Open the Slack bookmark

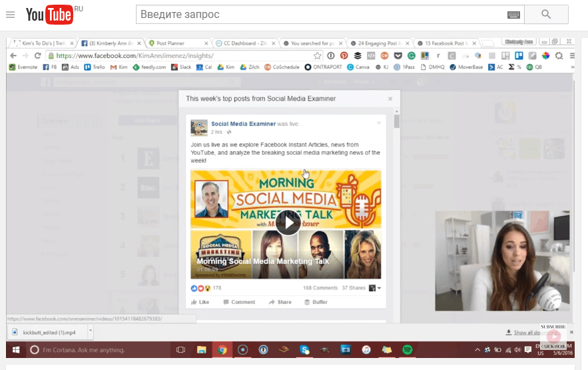pyautogui.click(x=181, y=67)
